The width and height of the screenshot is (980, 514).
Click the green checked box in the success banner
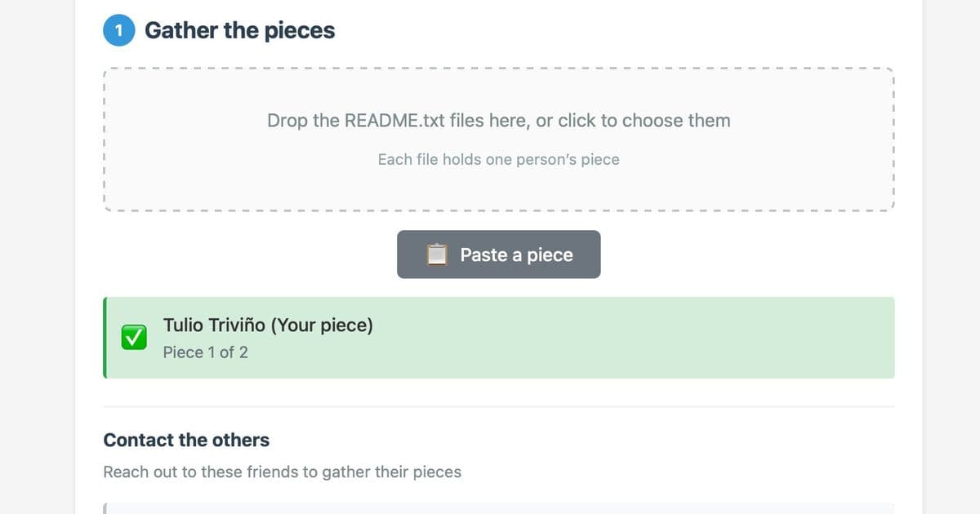click(133, 337)
